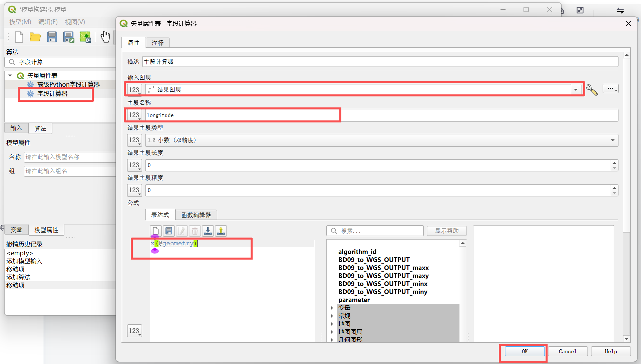Save model with floppy disk icon
The height and width of the screenshot is (364, 641).
[52, 37]
